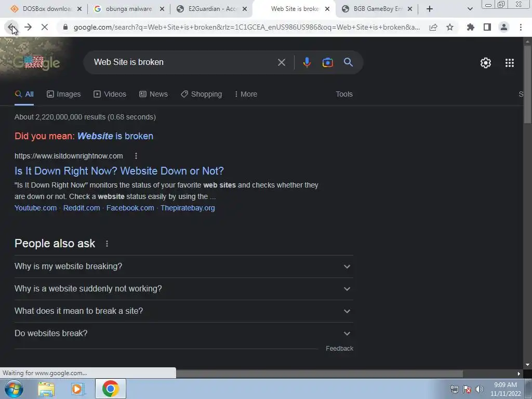This screenshot has width=532, height=399.
Task: Focus the browser address bar URL
Action: tap(247, 27)
